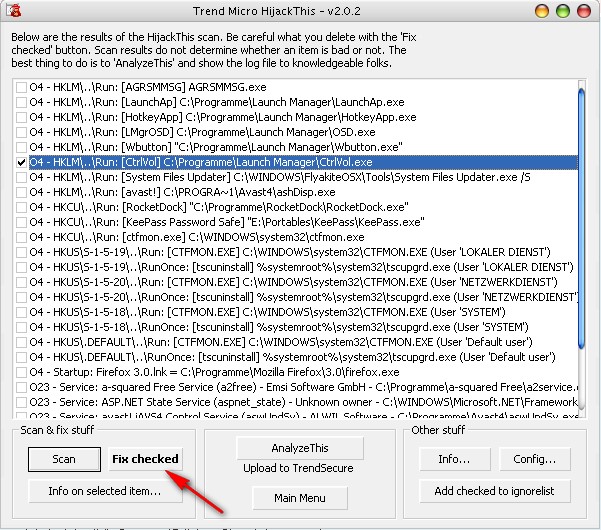This screenshot has width=601, height=530.
Task: Click the HijackThis app icon in title bar
Action: pyautogui.click(x=15, y=10)
